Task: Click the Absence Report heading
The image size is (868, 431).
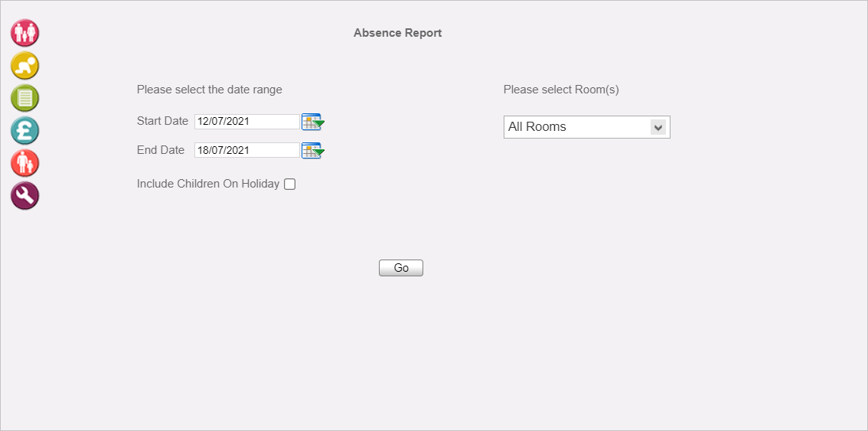Action: (397, 33)
